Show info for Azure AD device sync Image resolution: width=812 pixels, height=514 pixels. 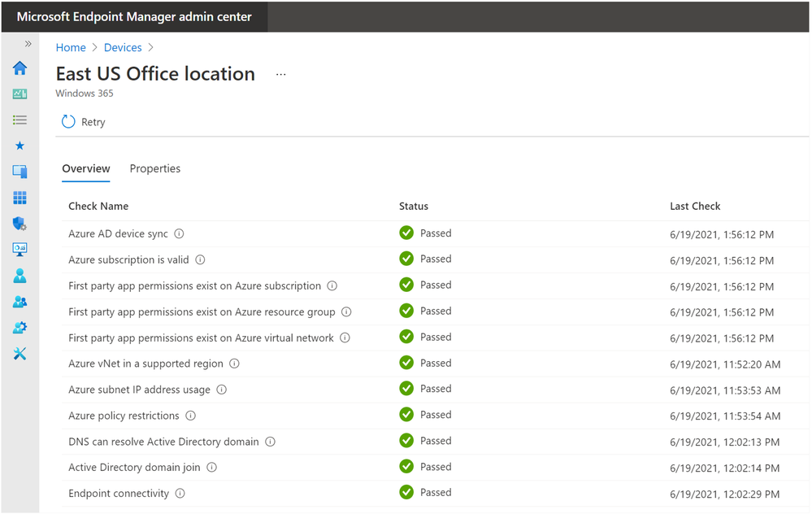tap(179, 233)
